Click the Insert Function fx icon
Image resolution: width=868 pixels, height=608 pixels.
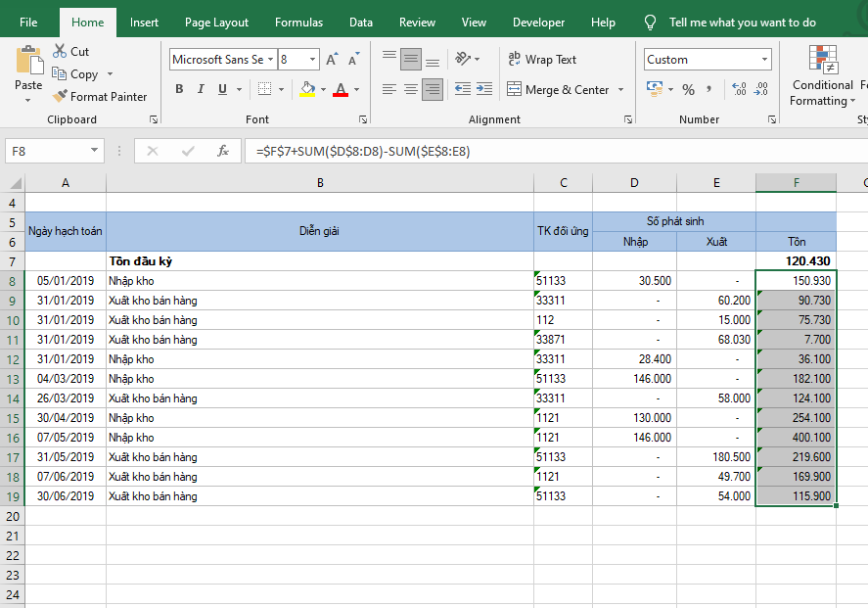(x=223, y=151)
